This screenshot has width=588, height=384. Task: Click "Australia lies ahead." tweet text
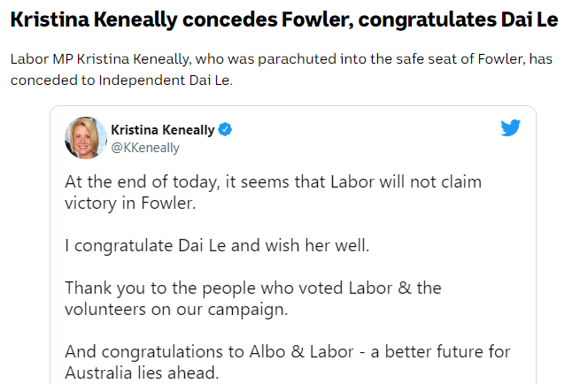(x=142, y=372)
